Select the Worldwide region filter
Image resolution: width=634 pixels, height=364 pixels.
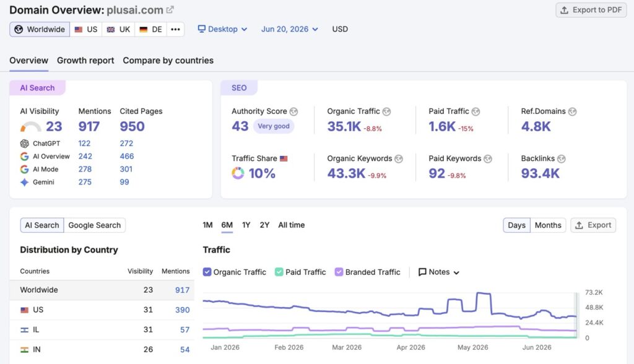(x=40, y=29)
